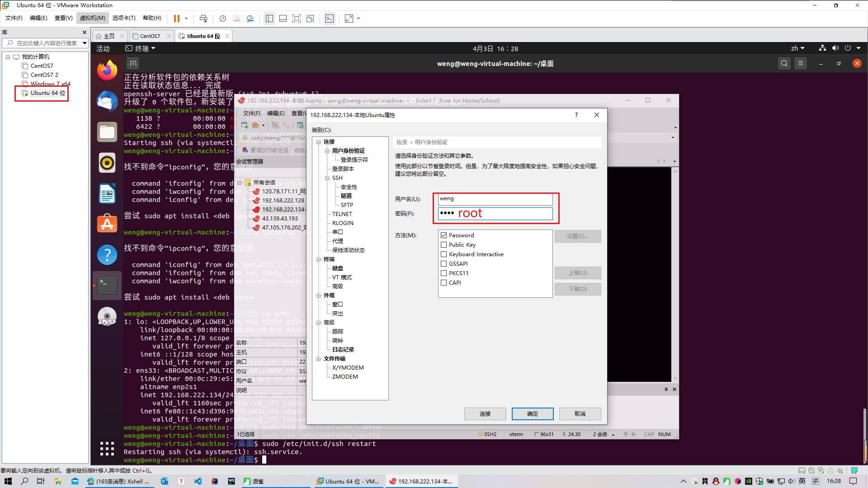Viewport: 868px width, 488px height.
Task: Enable the Public Key method checkbox
Action: [443, 244]
